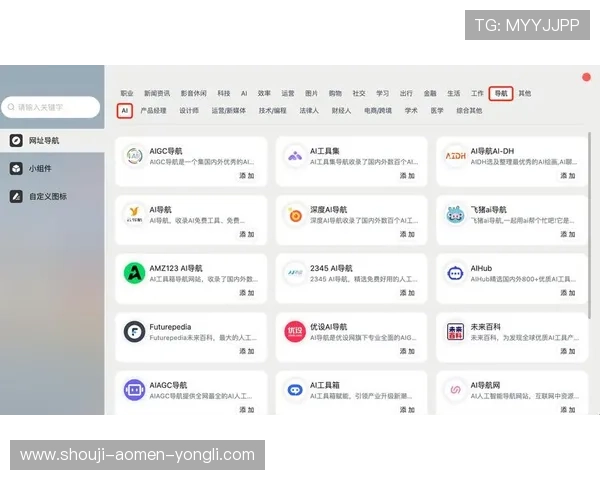Focus the 请输入关键字 search field
This screenshot has width=600, height=480.
pyautogui.click(x=51, y=107)
